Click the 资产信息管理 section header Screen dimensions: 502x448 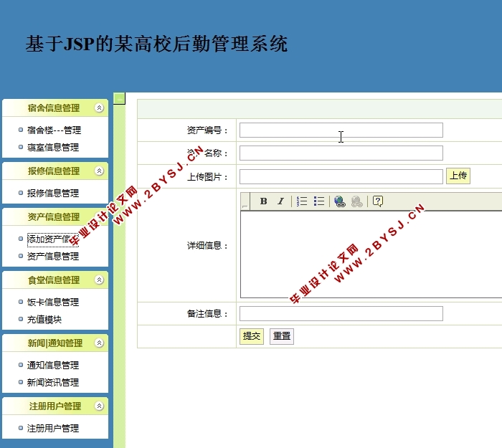coord(55,217)
